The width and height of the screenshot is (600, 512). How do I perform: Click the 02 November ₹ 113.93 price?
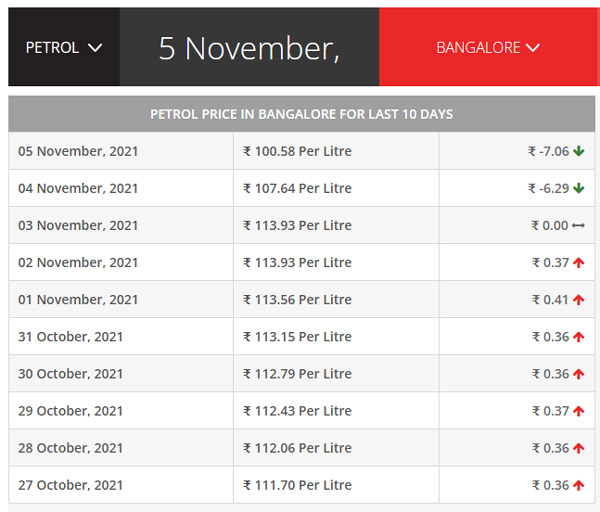(x=297, y=263)
